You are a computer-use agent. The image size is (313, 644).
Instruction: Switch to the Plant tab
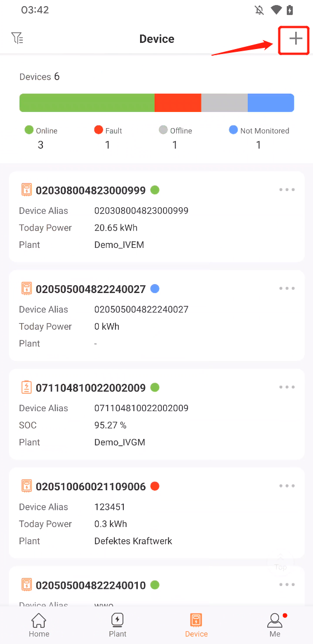[118, 625]
